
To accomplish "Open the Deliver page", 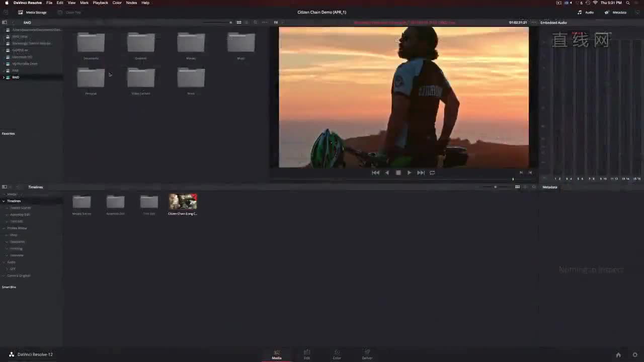I will point(367,354).
